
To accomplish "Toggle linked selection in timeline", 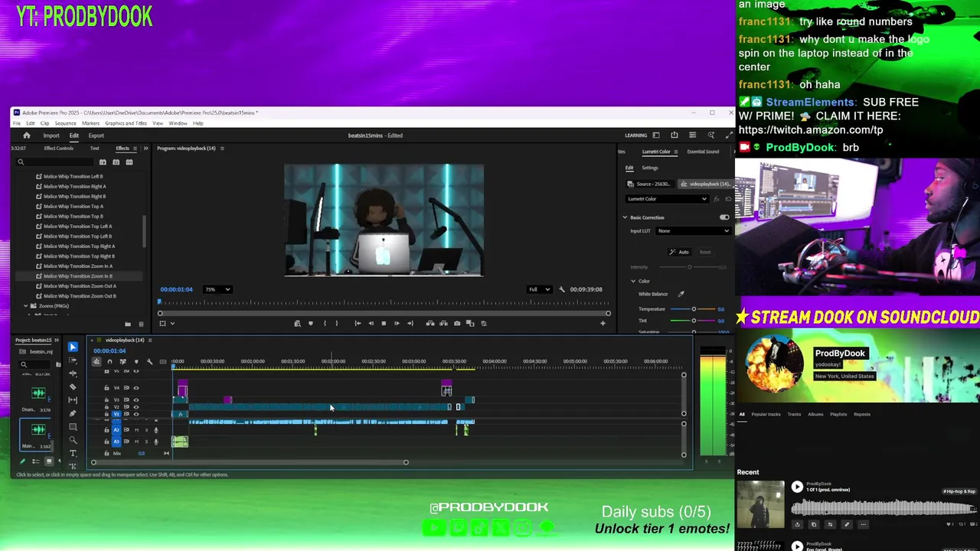I will pos(122,361).
